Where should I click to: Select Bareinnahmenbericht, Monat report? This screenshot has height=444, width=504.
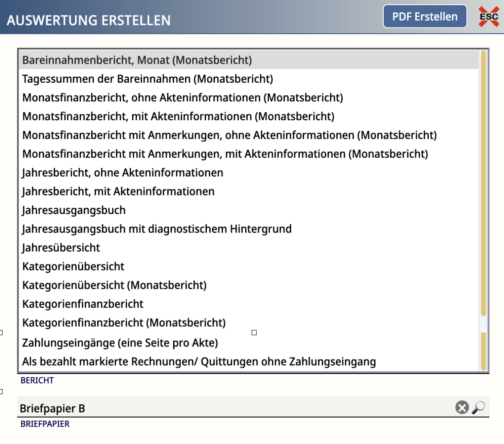[137, 60]
